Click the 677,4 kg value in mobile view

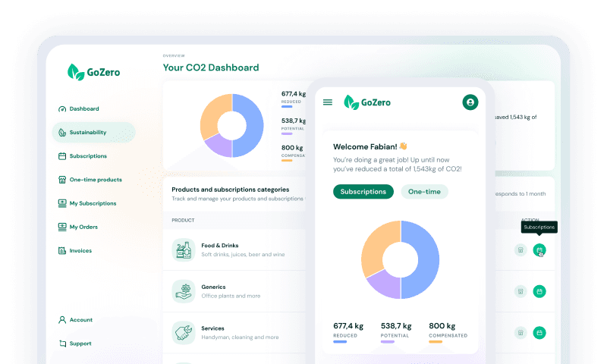click(x=348, y=326)
